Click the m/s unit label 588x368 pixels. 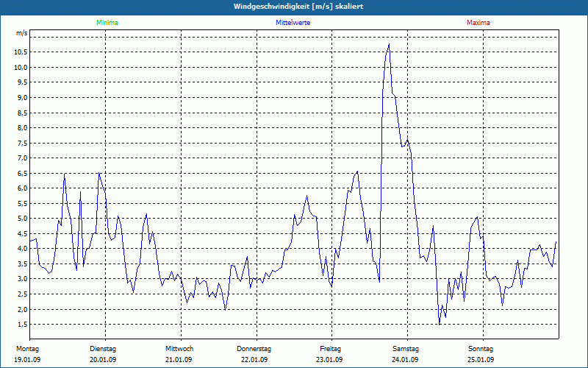pos(22,33)
